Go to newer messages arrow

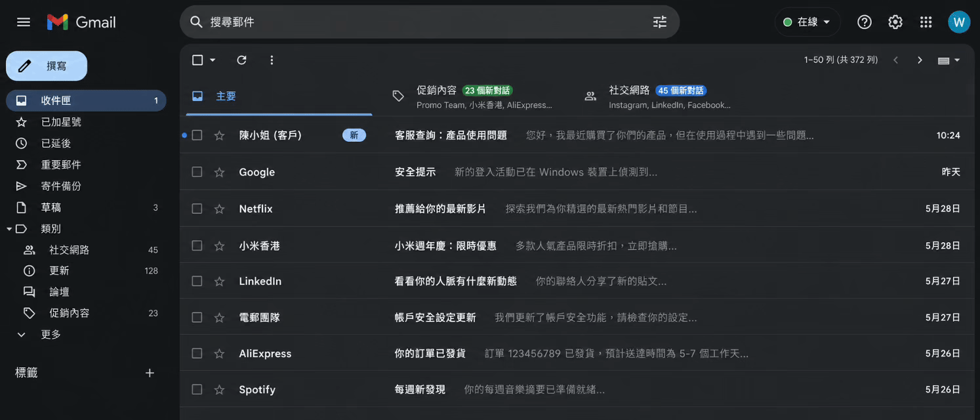(x=895, y=60)
